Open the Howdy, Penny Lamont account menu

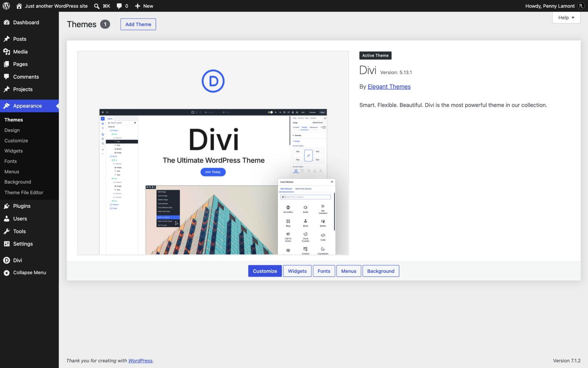pos(555,6)
